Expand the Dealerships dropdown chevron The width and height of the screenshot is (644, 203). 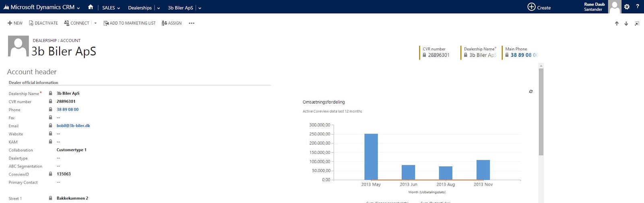159,8
